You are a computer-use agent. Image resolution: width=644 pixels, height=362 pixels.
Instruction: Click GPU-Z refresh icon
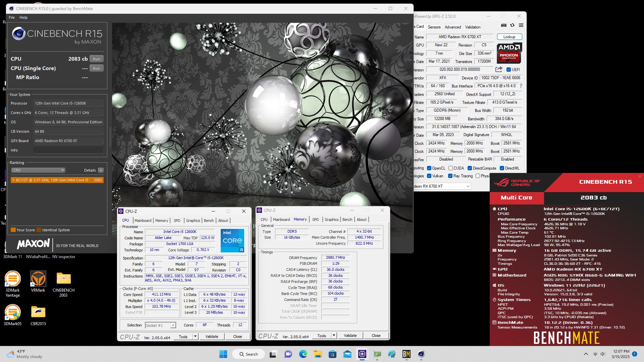pyautogui.click(x=512, y=25)
